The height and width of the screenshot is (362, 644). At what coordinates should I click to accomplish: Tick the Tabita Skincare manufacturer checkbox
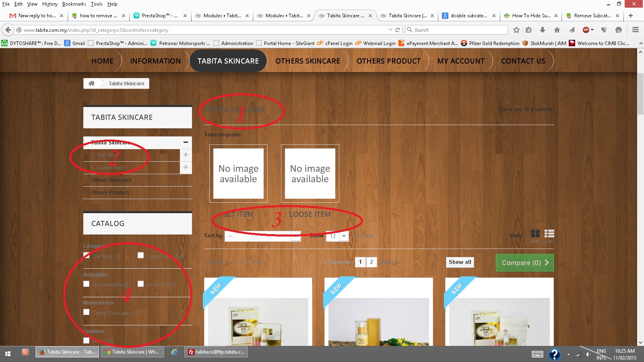click(86, 312)
